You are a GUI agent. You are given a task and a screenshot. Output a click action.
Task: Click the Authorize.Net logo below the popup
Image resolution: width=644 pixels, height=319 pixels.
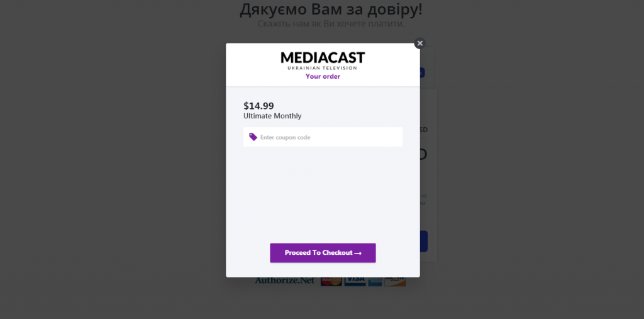(x=285, y=281)
